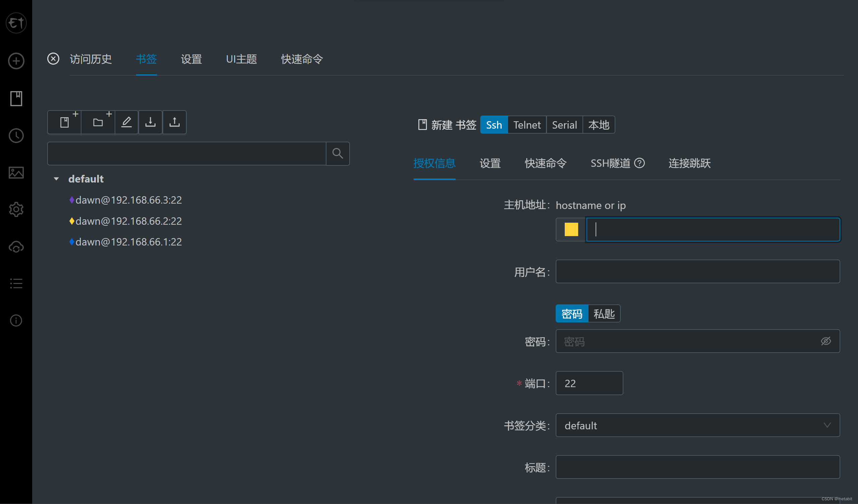
Task: Open 设置 tab in bookmark form
Action: pyautogui.click(x=490, y=163)
